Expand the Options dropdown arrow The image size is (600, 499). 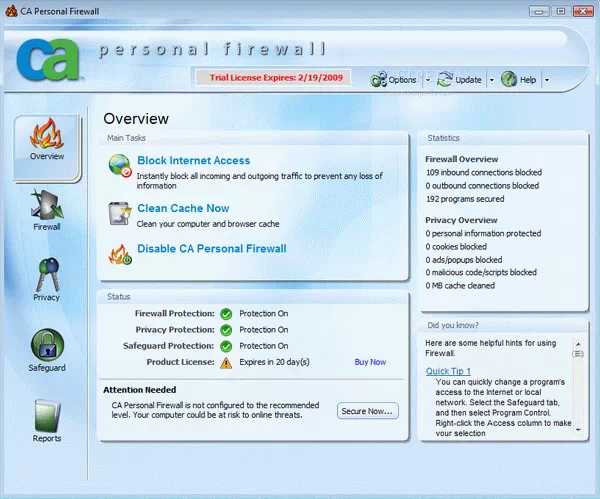point(428,80)
